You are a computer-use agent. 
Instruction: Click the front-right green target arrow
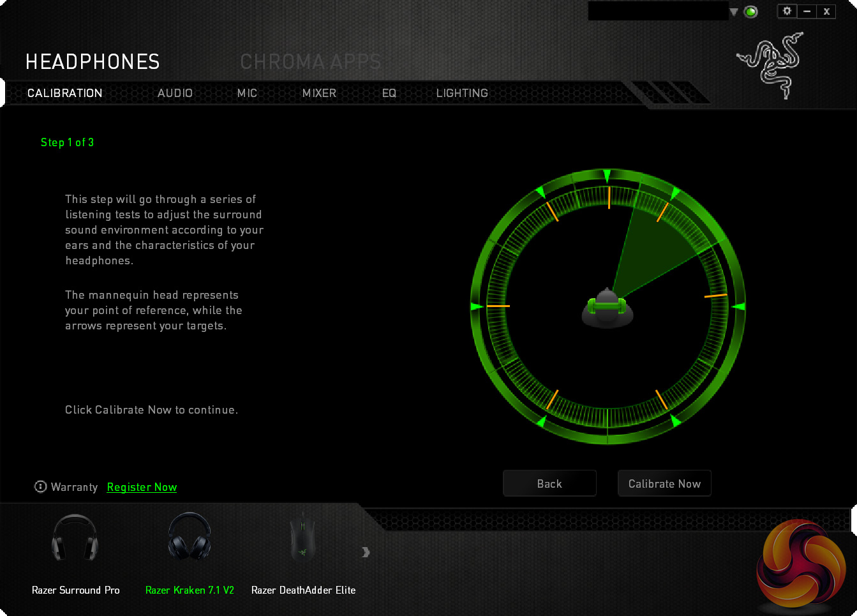click(674, 193)
